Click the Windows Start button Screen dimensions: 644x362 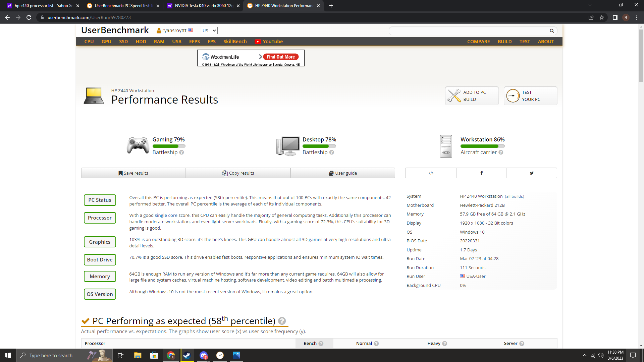8,355
